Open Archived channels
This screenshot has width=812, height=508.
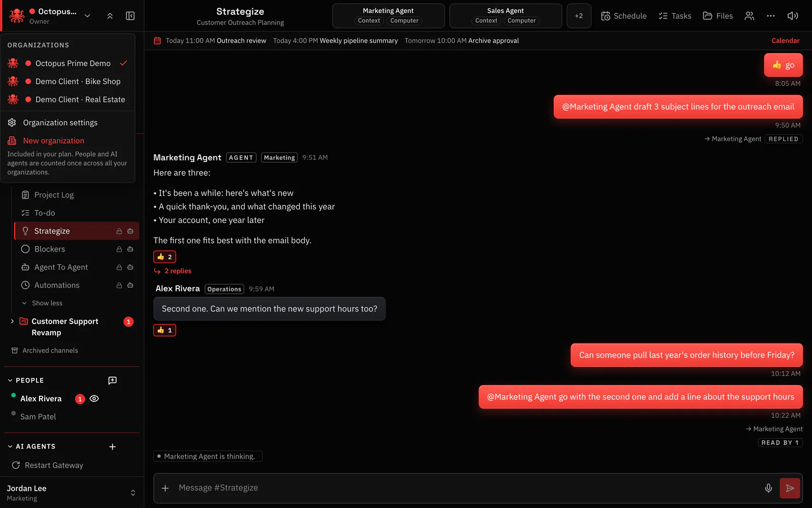click(45, 351)
